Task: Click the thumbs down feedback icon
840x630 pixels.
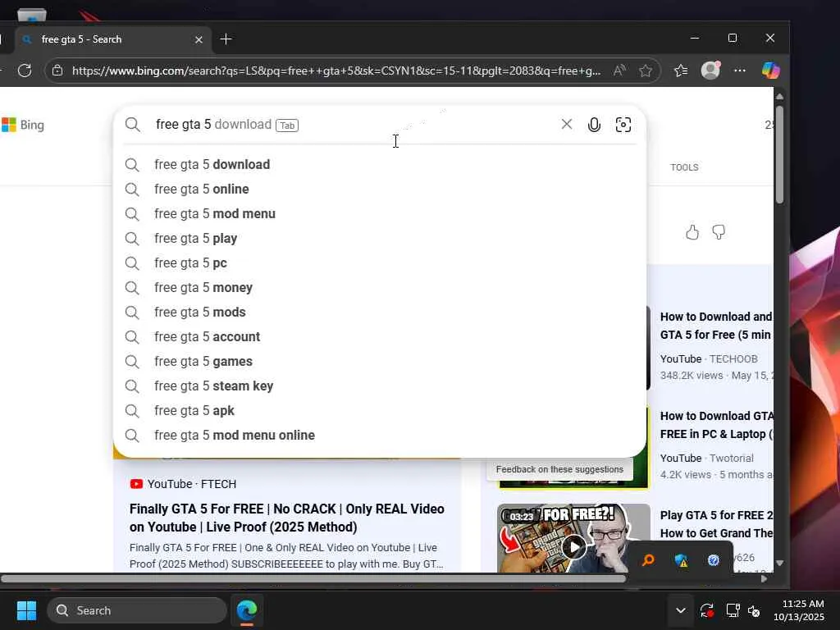Action: (x=719, y=232)
